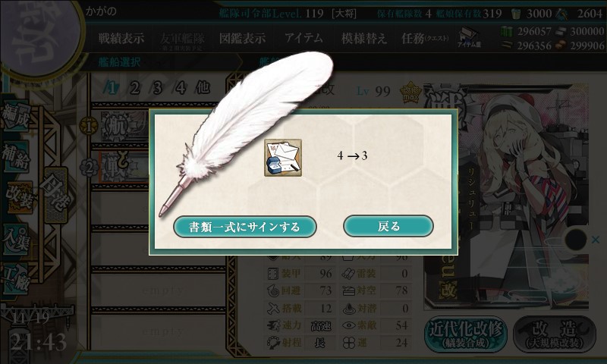Open the アイテム屋 shop icon
This screenshot has height=364, width=607.
click(469, 37)
